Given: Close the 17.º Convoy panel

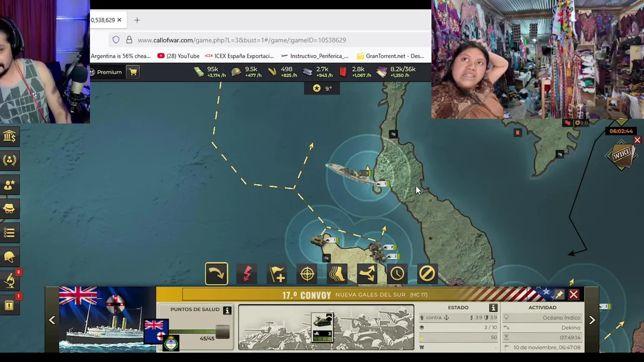Looking at the screenshot, I should point(574,295).
